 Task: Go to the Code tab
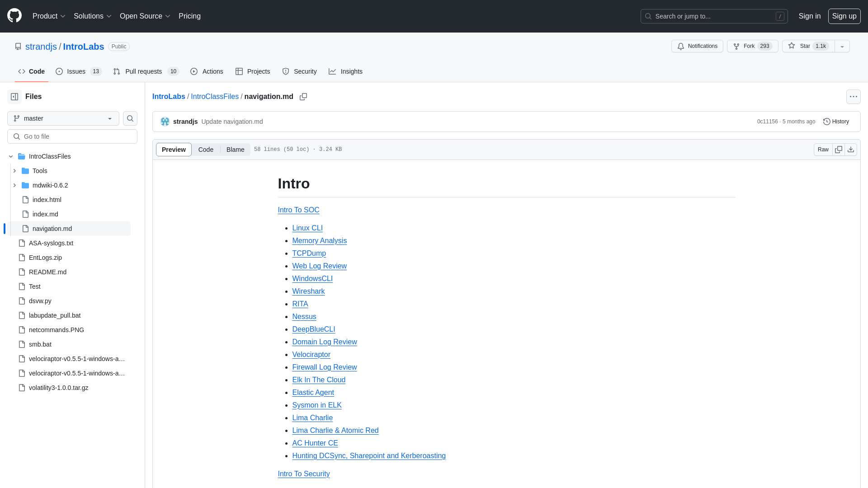click(x=31, y=71)
